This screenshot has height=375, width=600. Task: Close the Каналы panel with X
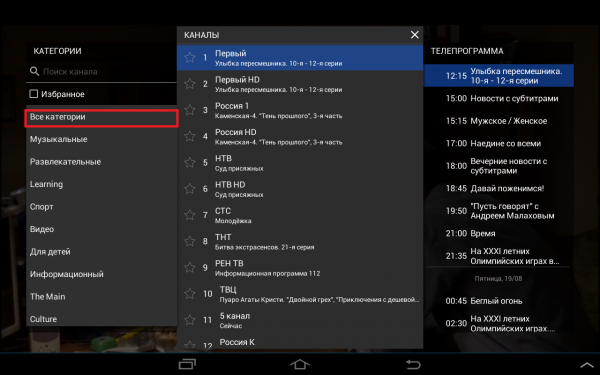(x=414, y=35)
